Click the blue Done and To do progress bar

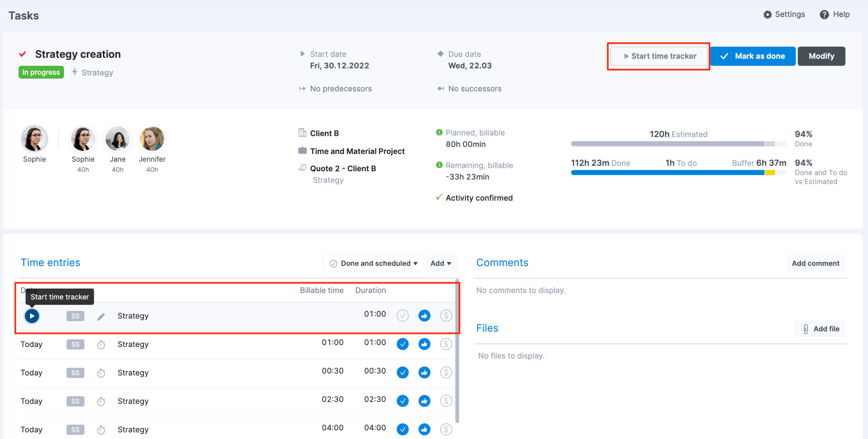tap(668, 173)
